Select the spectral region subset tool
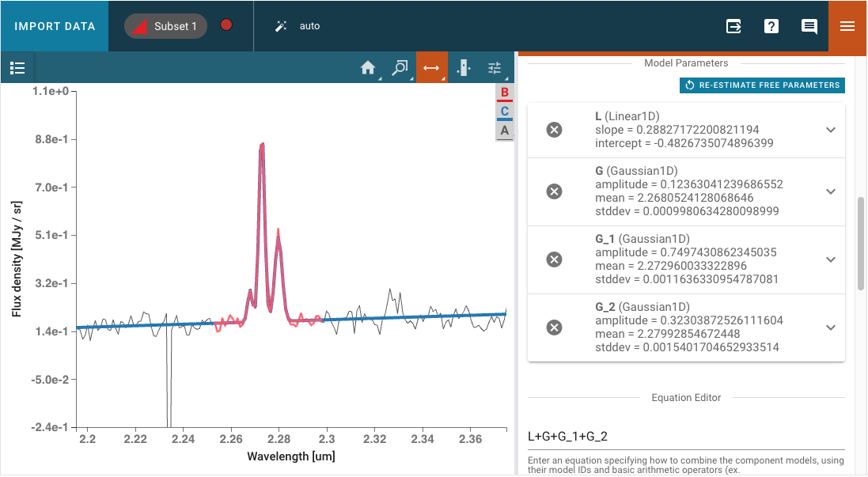 464,68
